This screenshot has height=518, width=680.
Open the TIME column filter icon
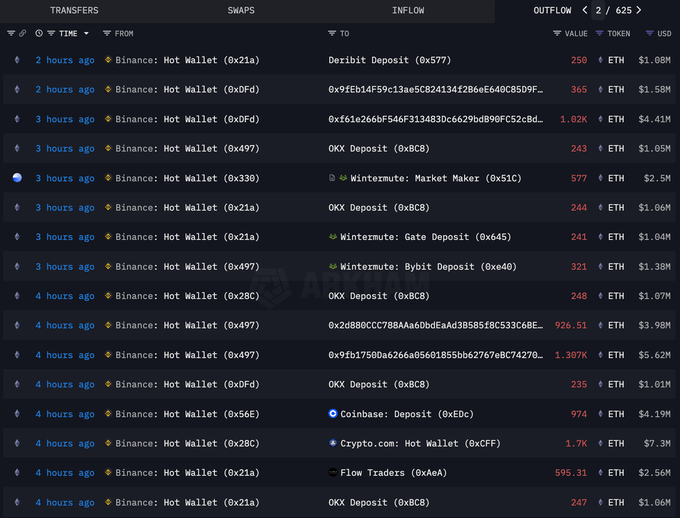pyautogui.click(x=51, y=33)
